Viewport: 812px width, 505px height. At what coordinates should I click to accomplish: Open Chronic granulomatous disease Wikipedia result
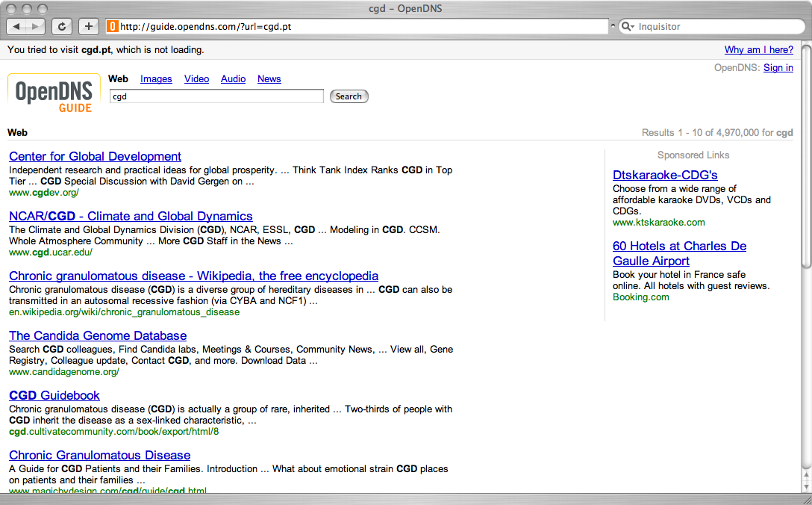point(194,276)
